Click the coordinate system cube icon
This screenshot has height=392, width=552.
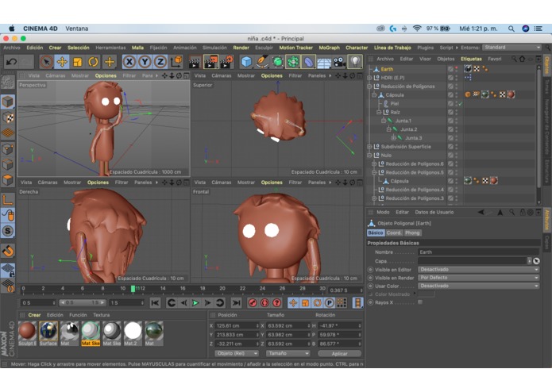pos(176,62)
